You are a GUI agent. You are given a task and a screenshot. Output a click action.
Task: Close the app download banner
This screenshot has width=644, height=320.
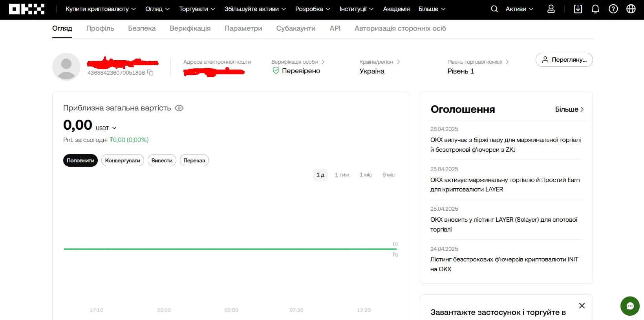coord(582,305)
